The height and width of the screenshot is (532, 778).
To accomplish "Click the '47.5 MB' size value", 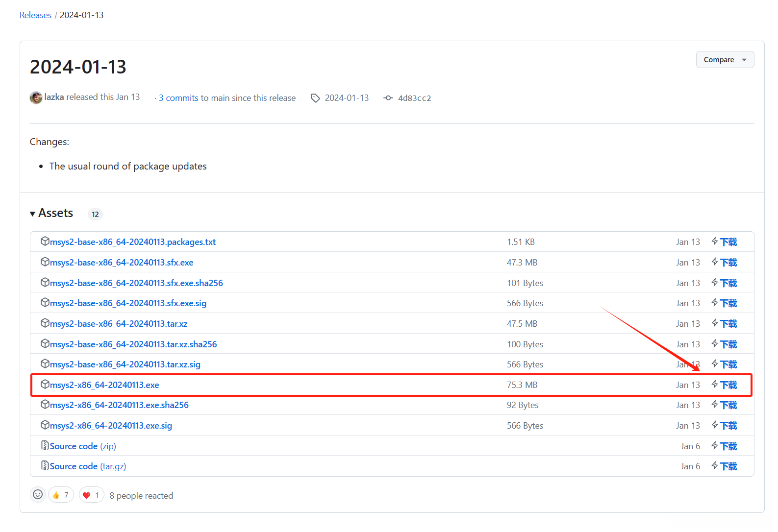I will coord(522,324).
